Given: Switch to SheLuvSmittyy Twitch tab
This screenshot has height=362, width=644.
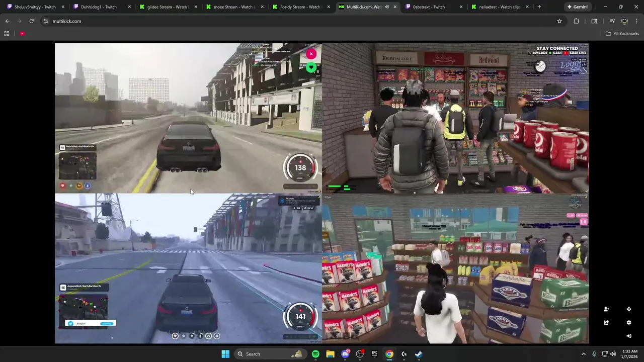Looking at the screenshot, I should 34,7.
